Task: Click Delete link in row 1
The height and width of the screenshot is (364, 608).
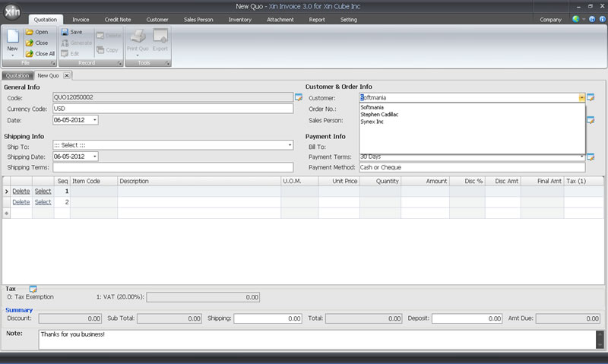Action: [21, 191]
